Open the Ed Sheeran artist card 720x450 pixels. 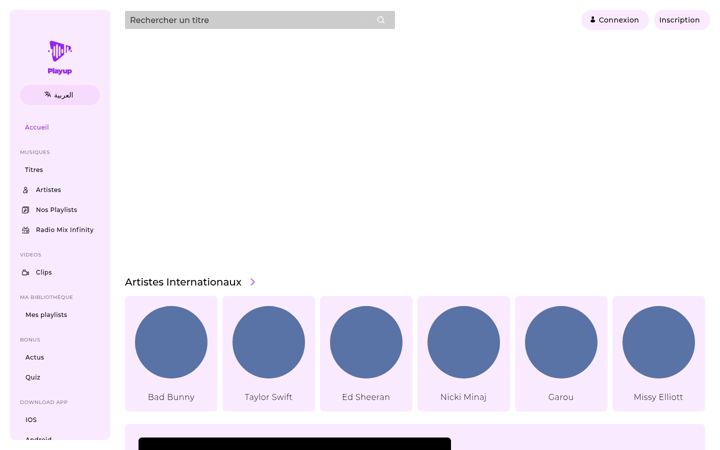[x=366, y=354]
